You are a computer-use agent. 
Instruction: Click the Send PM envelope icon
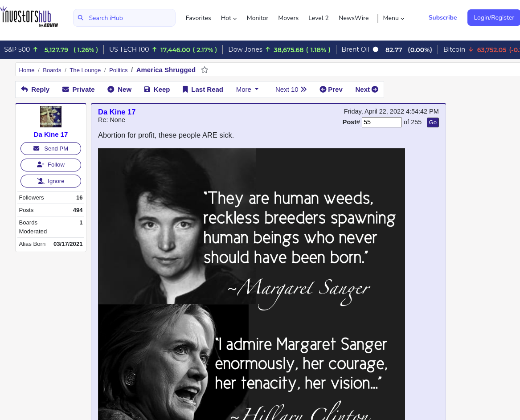37,148
